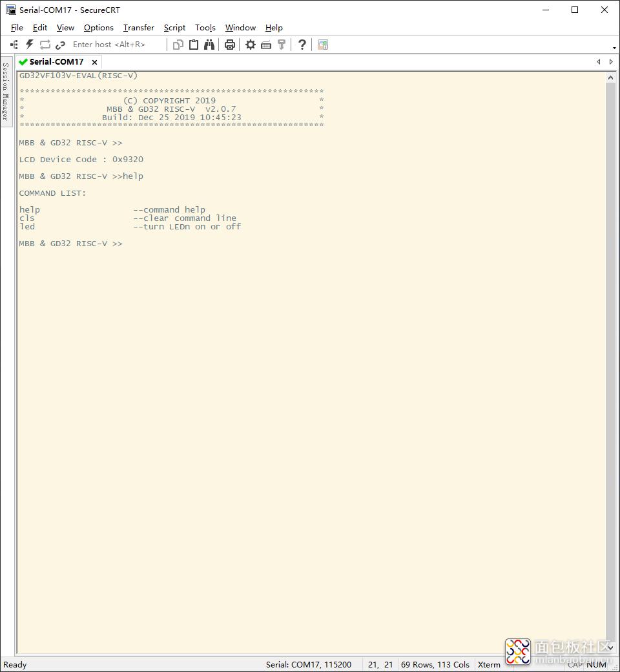Click the Paste clipboard icon
Image resolution: width=620 pixels, height=672 pixels.
194,45
